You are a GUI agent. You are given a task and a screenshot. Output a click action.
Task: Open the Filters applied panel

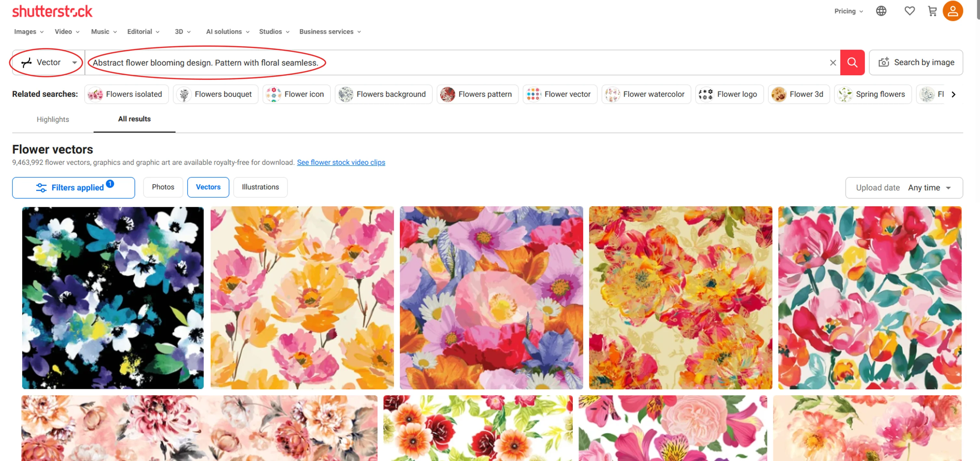click(73, 188)
